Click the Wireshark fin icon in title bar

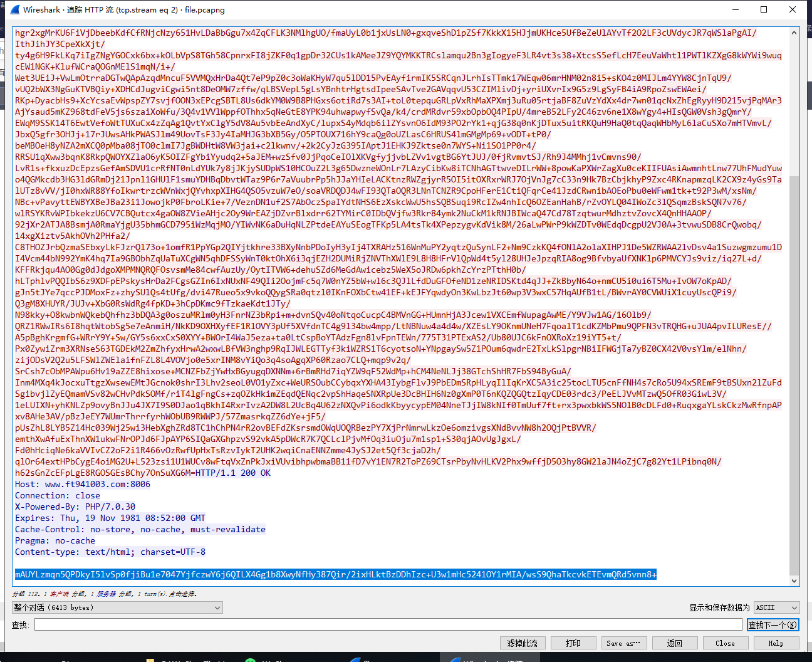[x=16, y=9]
